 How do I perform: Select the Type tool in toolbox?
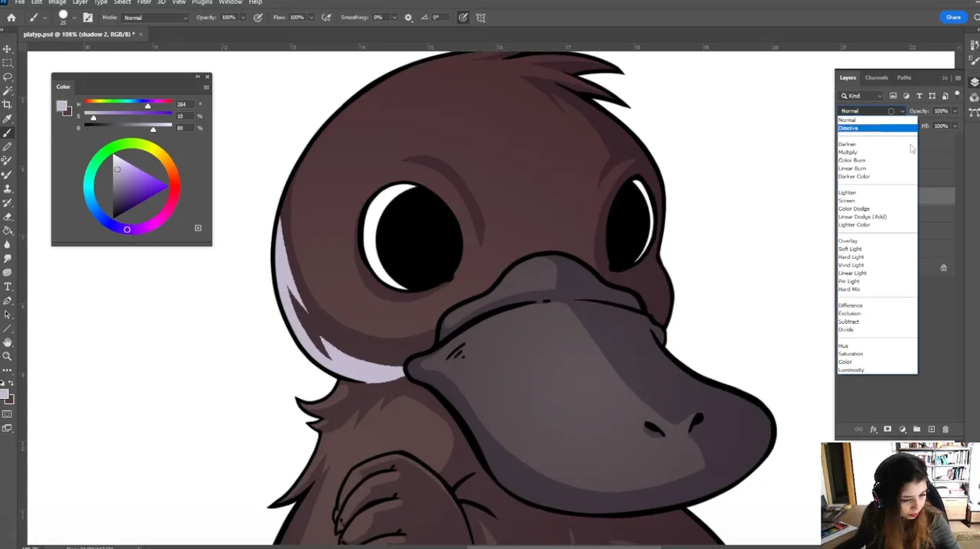(8, 286)
